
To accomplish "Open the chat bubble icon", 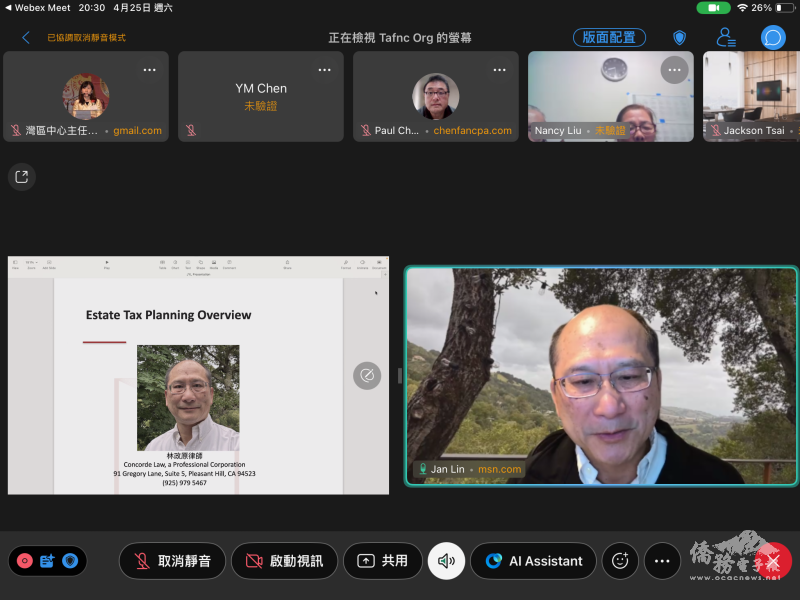I will (x=773, y=38).
